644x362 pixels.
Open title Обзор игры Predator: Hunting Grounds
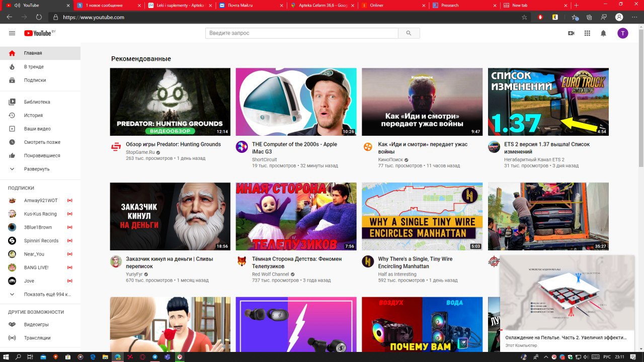point(173,144)
